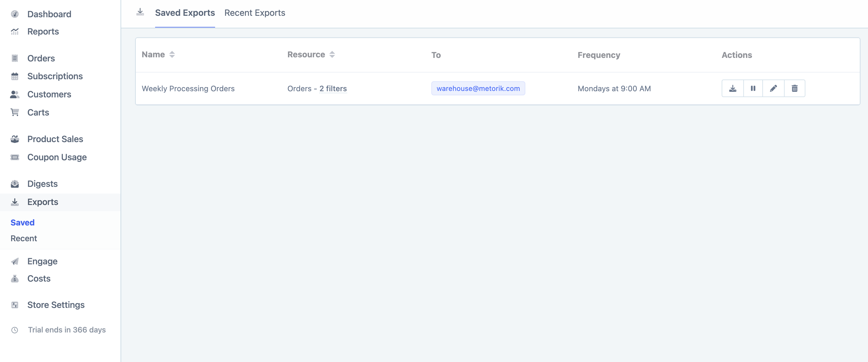Select the Reports chart icon in sidebar

pos(15,31)
